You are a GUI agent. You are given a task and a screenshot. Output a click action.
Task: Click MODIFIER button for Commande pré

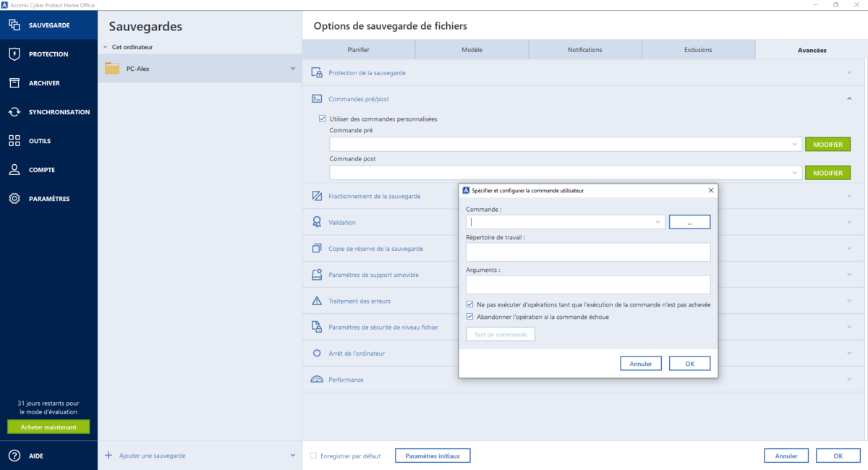point(827,145)
